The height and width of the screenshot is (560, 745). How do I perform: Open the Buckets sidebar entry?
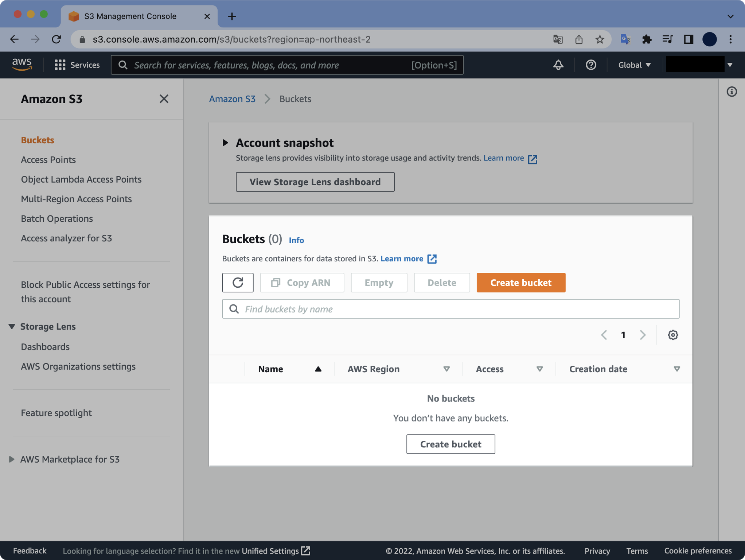37,140
